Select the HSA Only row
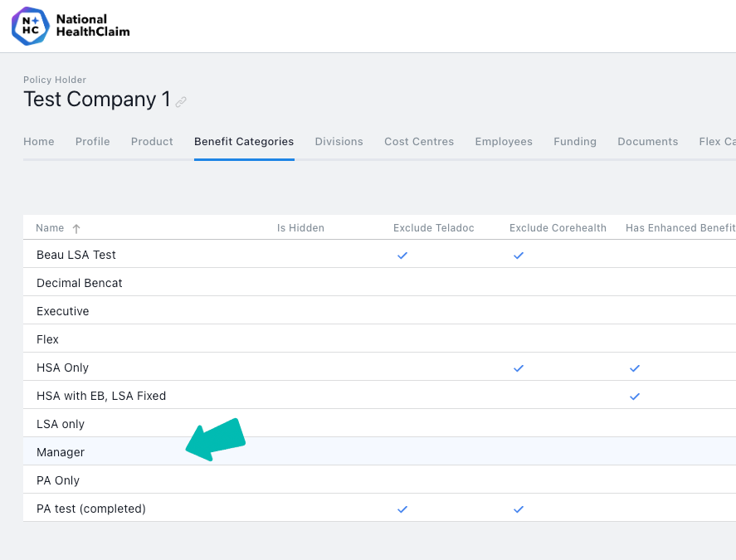Viewport: 736px width, 560px height. point(379,367)
